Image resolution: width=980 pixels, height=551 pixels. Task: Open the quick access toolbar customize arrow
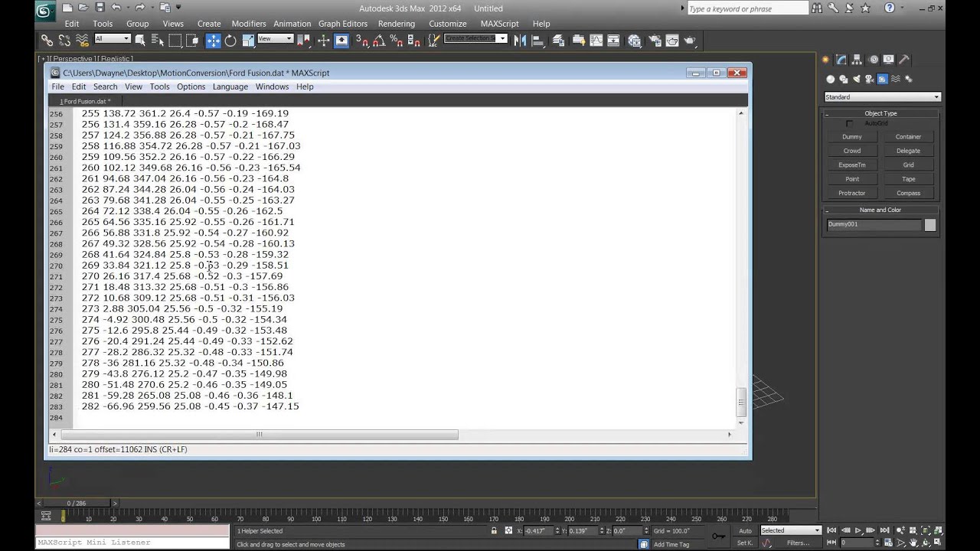178,8
